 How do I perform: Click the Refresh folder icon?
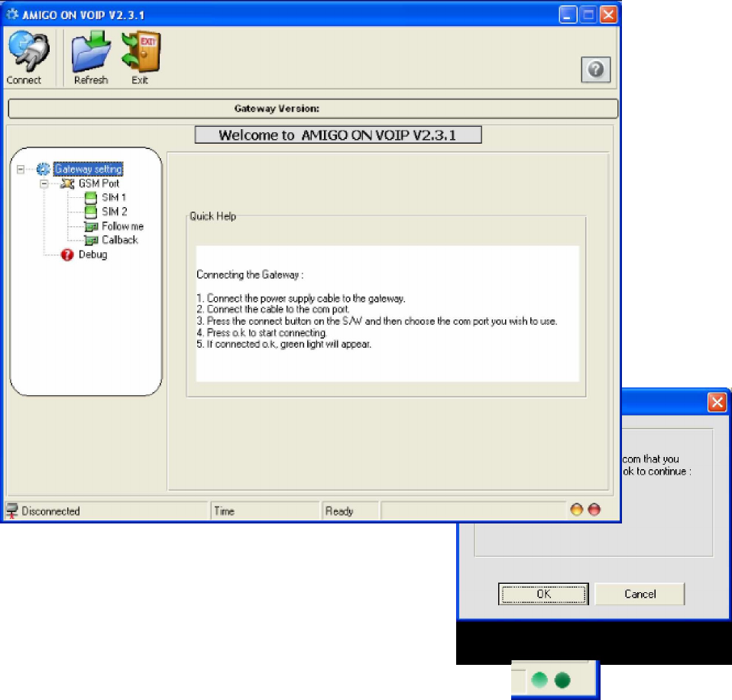coord(91,51)
